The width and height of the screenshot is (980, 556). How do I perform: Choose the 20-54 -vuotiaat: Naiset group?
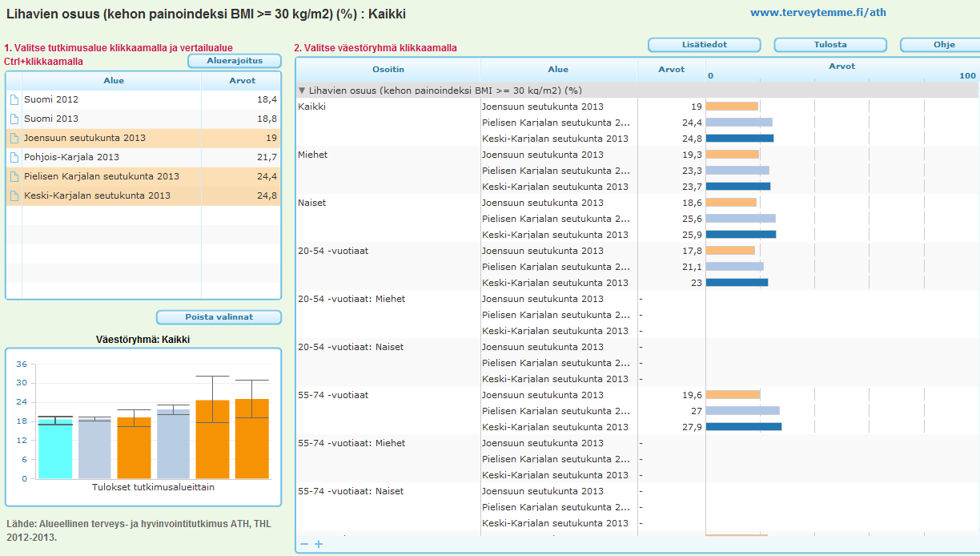tap(351, 347)
